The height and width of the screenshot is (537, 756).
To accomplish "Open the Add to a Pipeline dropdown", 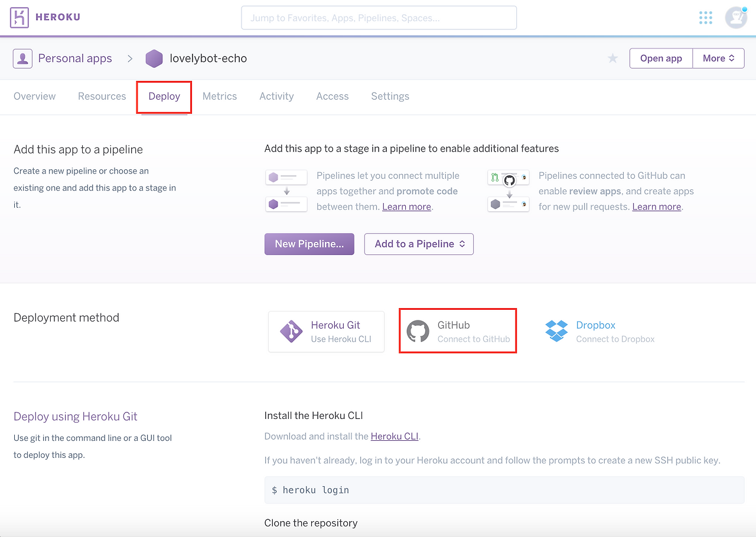I will tap(419, 244).
